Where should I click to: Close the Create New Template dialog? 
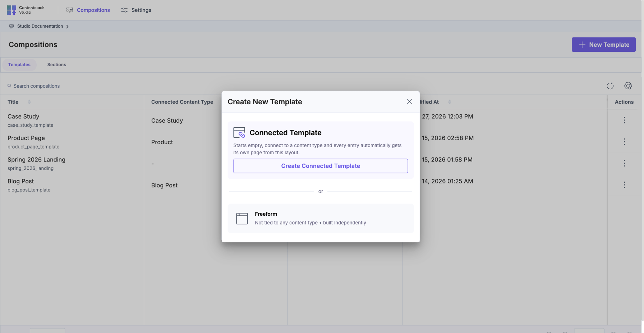coord(409,101)
